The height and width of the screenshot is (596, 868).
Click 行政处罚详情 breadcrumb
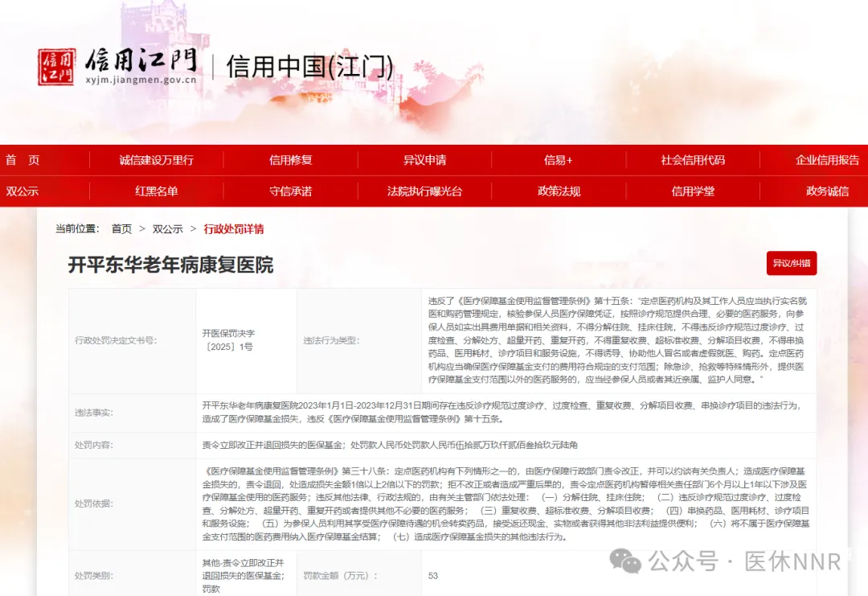234,228
